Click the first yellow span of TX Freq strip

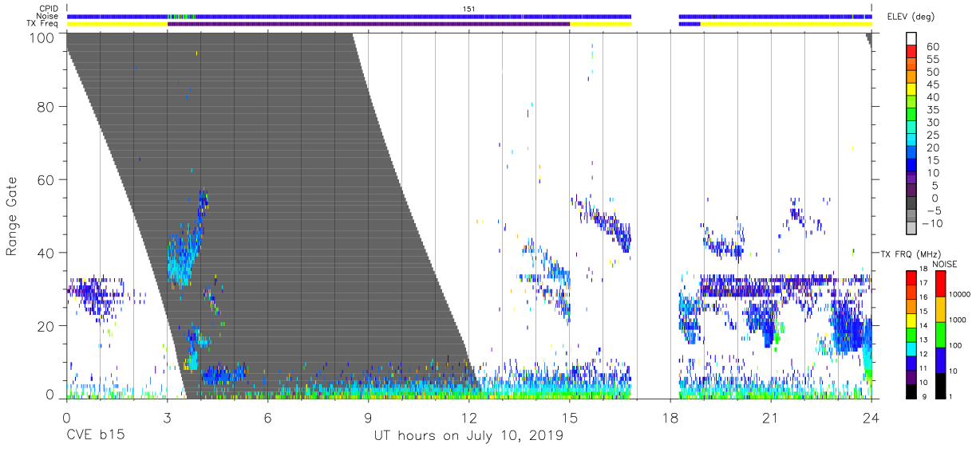pos(117,24)
